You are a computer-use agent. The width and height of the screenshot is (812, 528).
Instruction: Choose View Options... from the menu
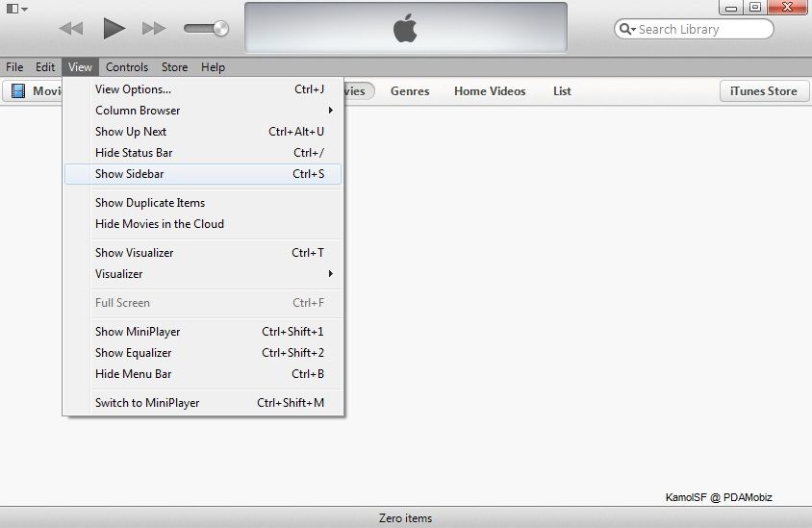[203, 89]
